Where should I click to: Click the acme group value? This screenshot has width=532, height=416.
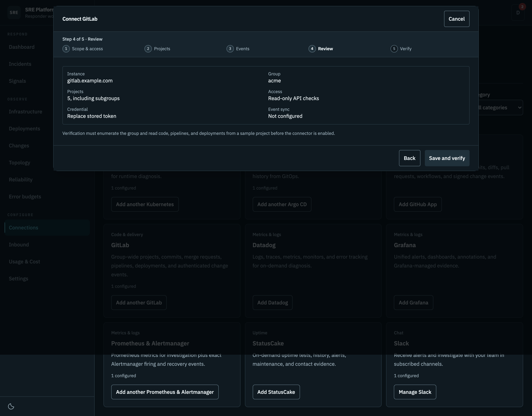(274, 81)
